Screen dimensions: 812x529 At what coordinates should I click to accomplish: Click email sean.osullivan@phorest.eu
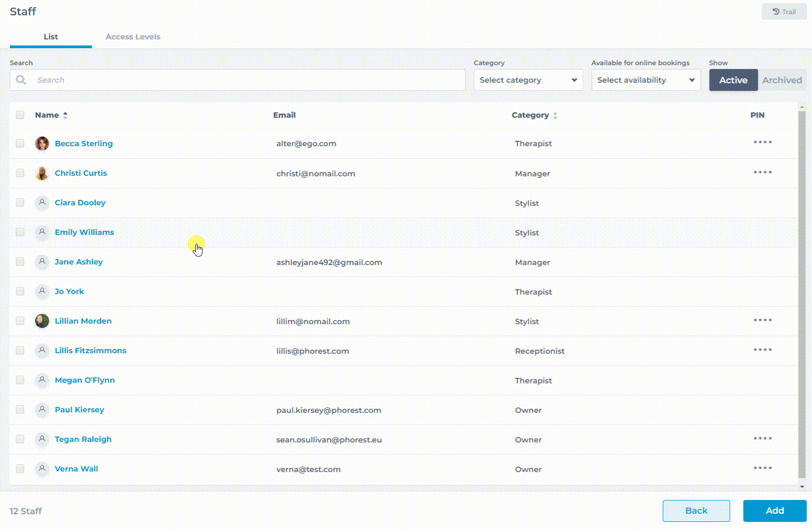click(329, 440)
